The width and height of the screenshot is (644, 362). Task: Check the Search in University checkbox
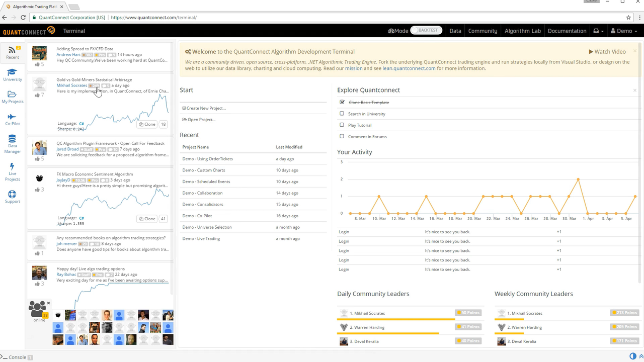point(342,114)
